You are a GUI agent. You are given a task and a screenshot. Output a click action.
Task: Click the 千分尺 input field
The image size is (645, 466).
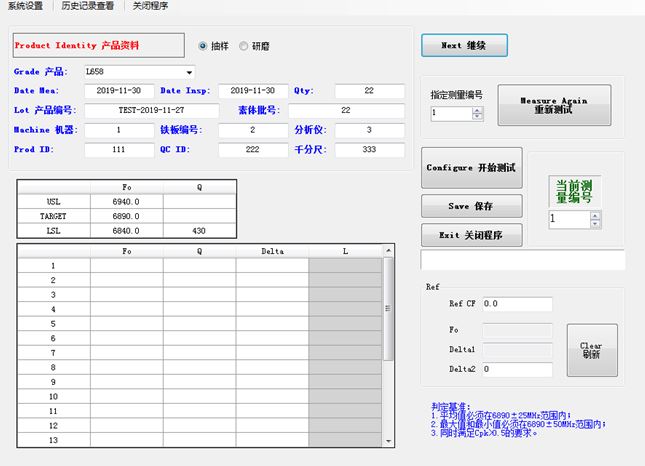point(369,150)
